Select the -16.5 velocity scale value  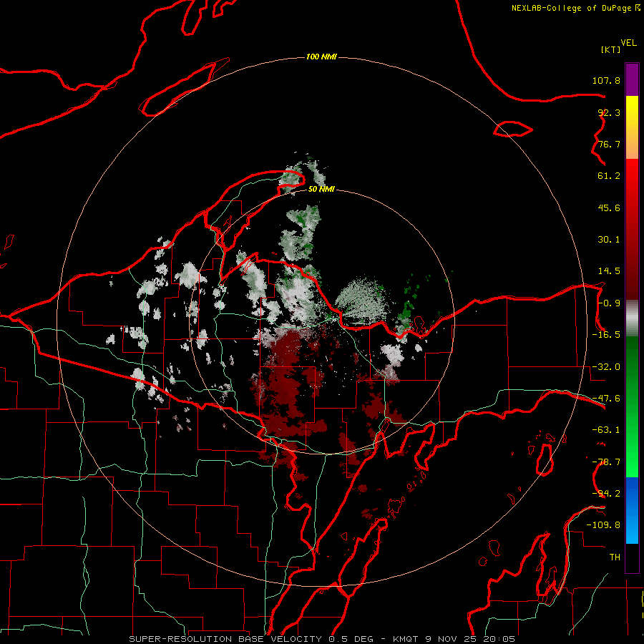tap(606, 335)
